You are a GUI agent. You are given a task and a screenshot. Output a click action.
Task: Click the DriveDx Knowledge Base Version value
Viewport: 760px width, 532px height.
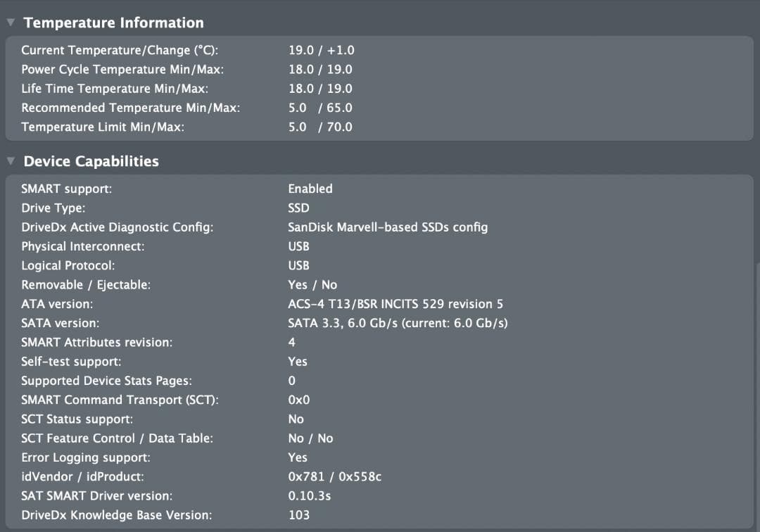[298, 514]
